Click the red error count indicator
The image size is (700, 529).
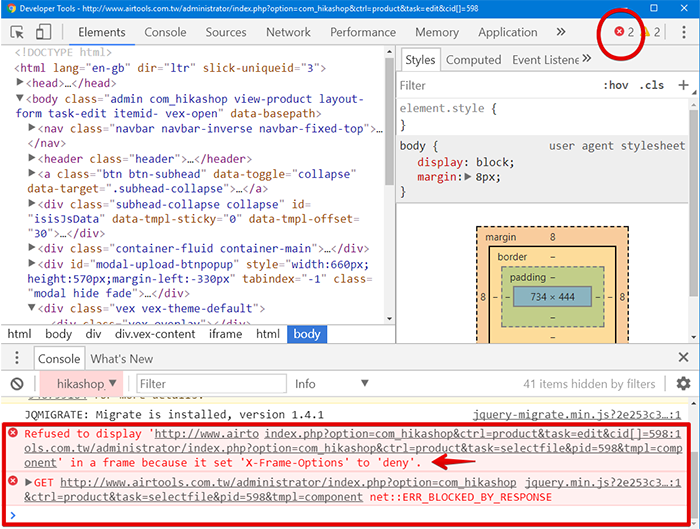click(x=625, y=32)
